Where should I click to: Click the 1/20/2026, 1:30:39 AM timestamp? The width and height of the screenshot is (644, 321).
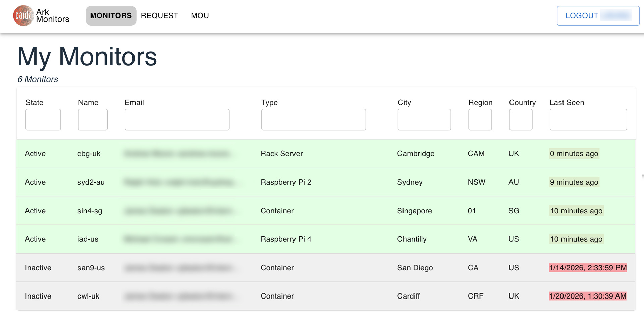click(588, 296)
